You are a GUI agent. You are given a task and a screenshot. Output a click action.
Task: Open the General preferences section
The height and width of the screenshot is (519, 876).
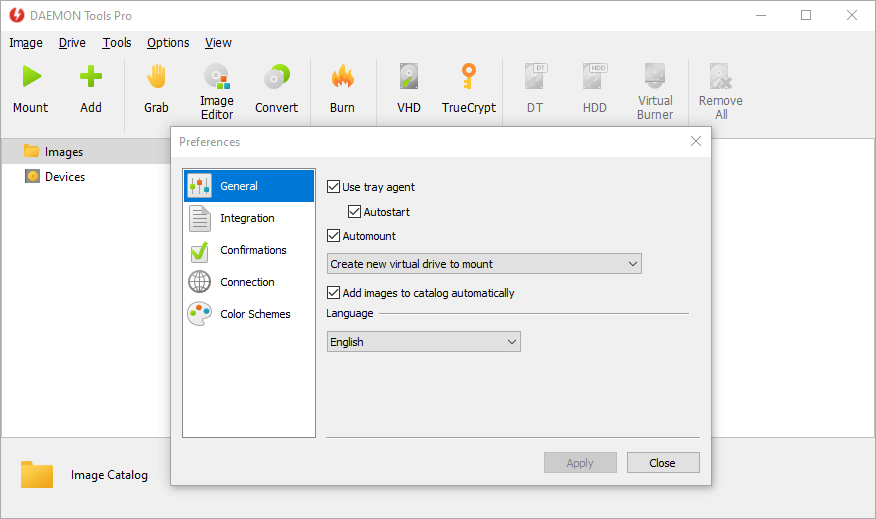click(x=249, y=186)
